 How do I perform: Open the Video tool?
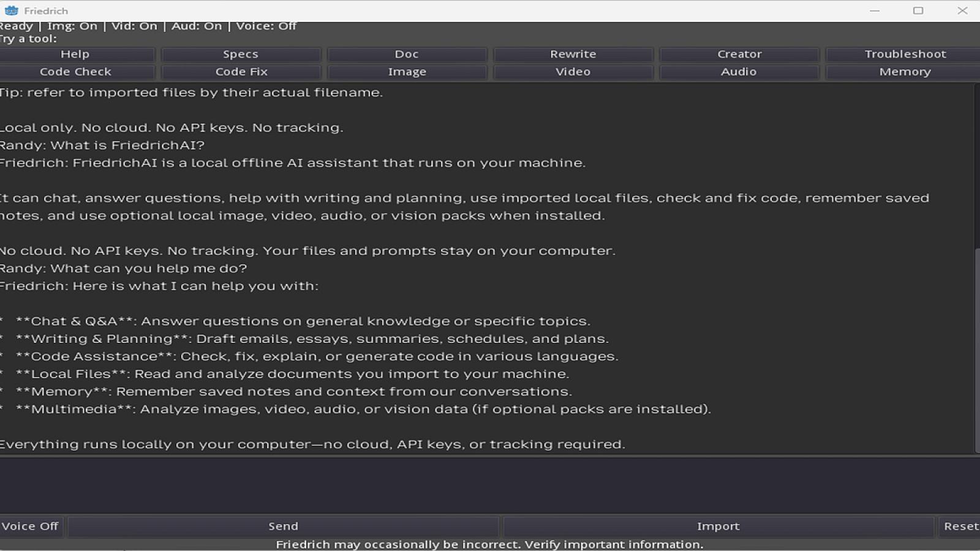(x=573, y=72)
